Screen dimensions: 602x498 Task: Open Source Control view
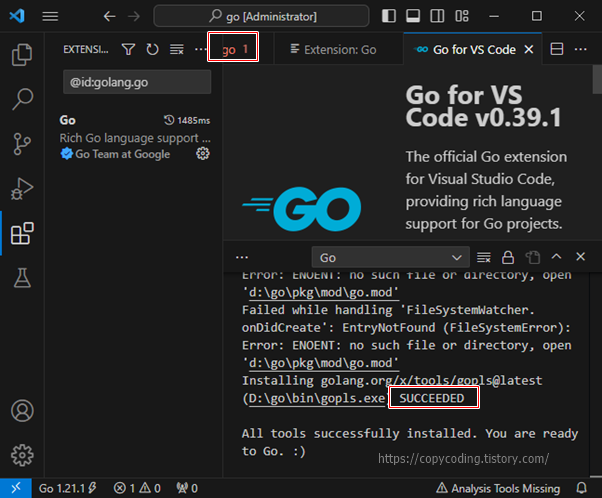(x=22, y=144)
